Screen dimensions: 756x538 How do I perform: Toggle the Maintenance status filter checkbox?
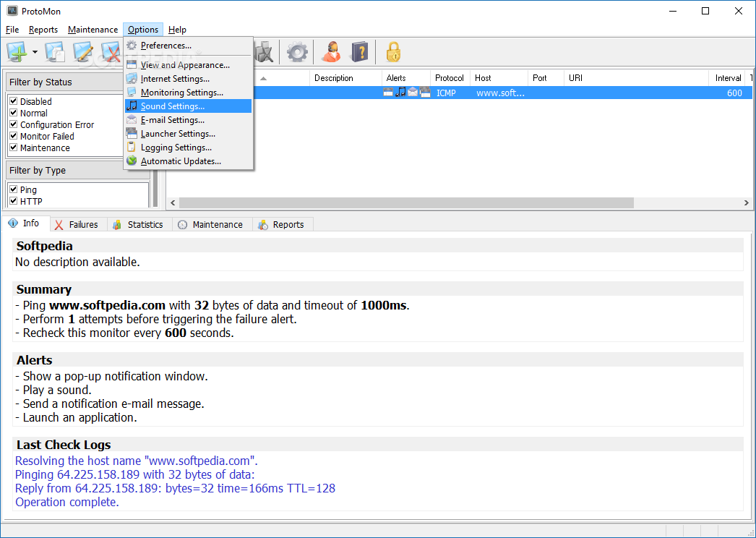tap(14, 148)
